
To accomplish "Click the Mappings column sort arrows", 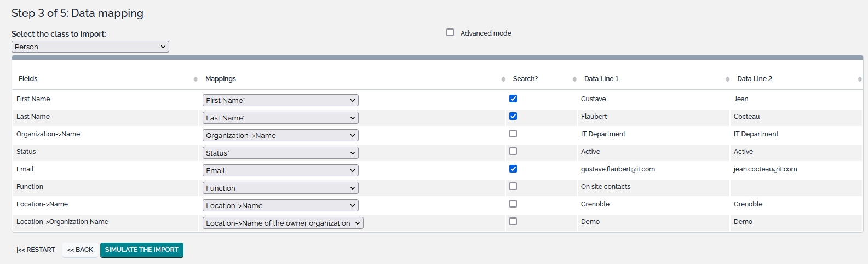I will (x=503, y=79).
